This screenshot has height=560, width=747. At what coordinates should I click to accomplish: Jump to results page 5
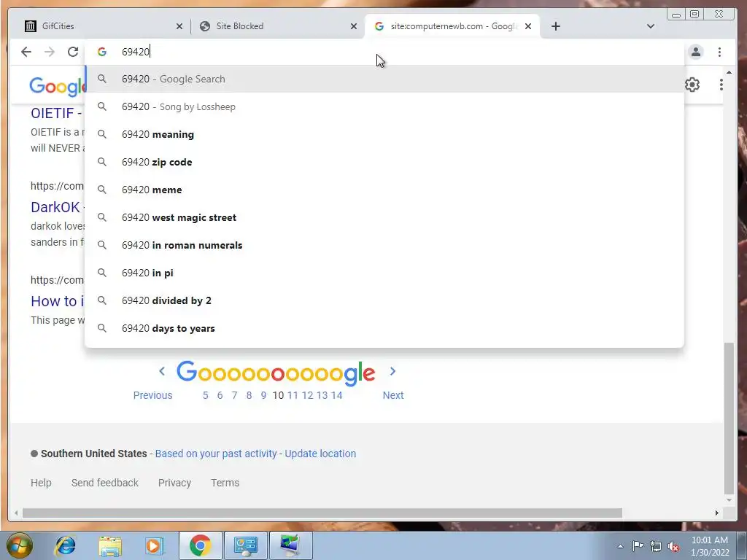205,395
